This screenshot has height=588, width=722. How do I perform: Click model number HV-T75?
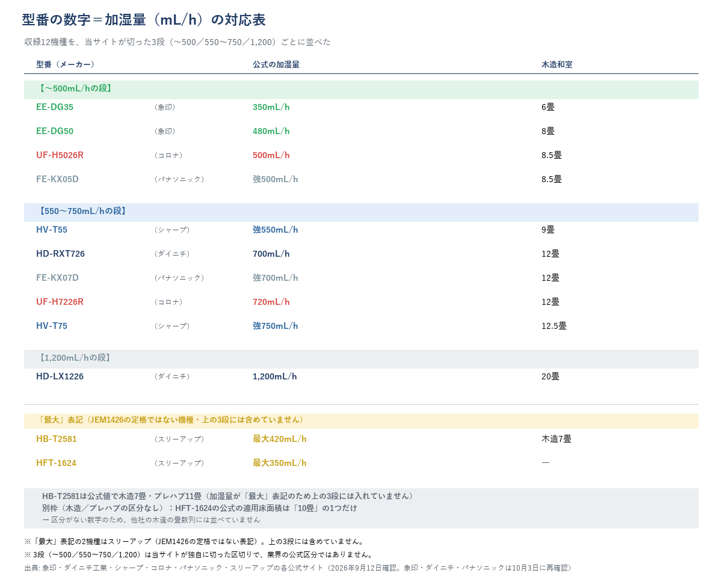52,326
